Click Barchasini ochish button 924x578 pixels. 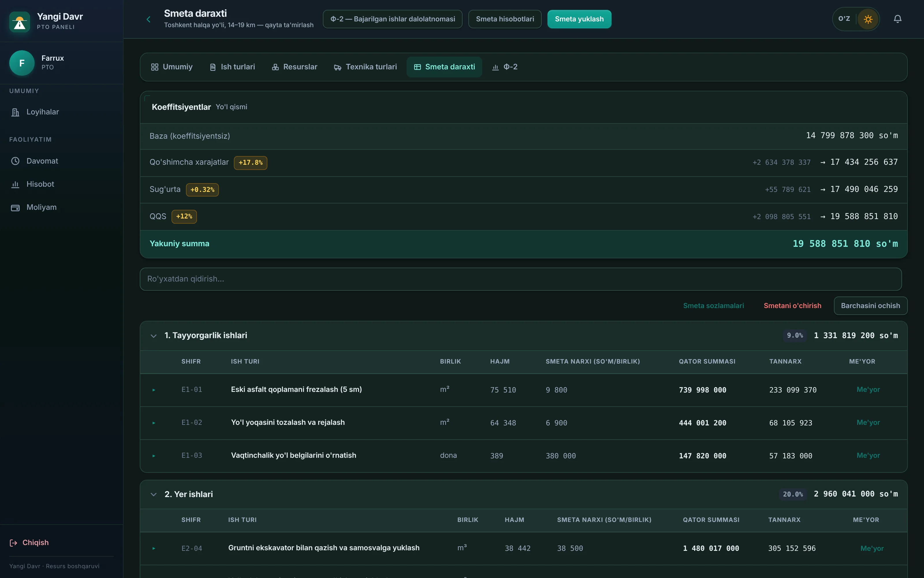(x=871, y=306)
